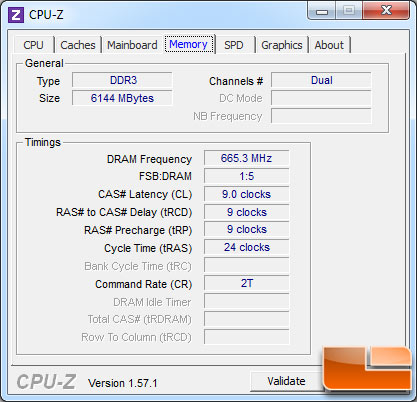Close the CPU-Z window
The image size is (417, 402).
[386, 11]
